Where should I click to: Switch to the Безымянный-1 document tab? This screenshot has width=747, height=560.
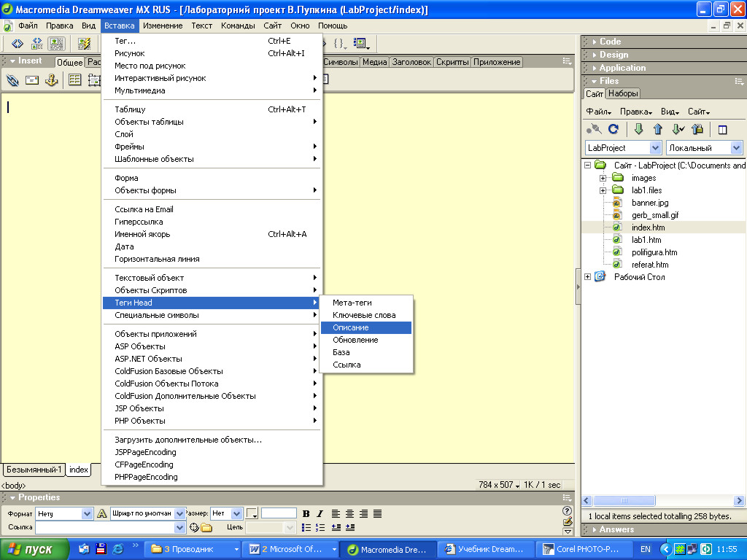pyautogui.click(x=34, y=470)
